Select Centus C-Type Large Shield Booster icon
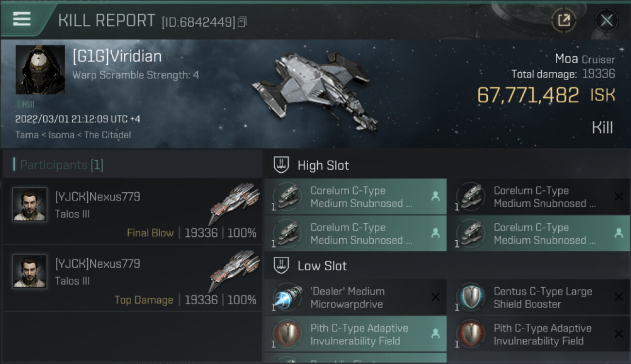Viewport: 631px width, 364px height. pos(470,298)
